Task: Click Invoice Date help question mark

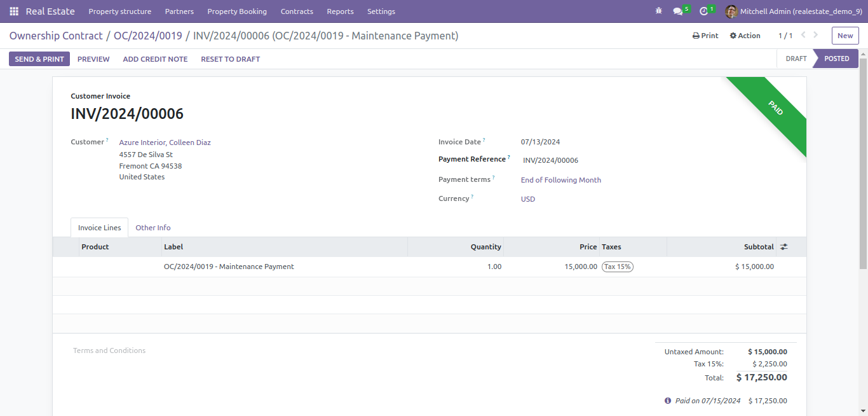Action: (x=484, y=141)
